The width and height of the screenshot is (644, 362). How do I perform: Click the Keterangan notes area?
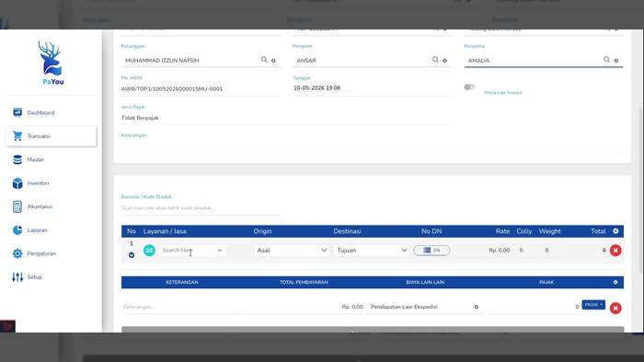coord(372,146)
